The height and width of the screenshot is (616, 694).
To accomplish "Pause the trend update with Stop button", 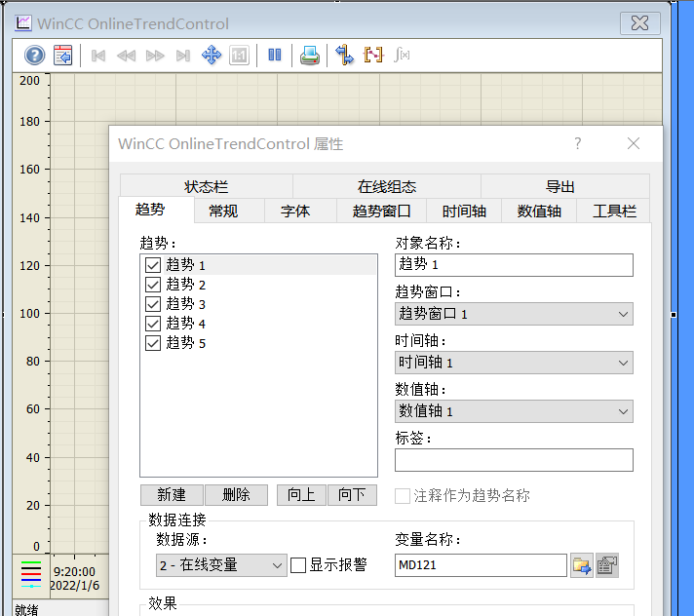I will 275,56.
